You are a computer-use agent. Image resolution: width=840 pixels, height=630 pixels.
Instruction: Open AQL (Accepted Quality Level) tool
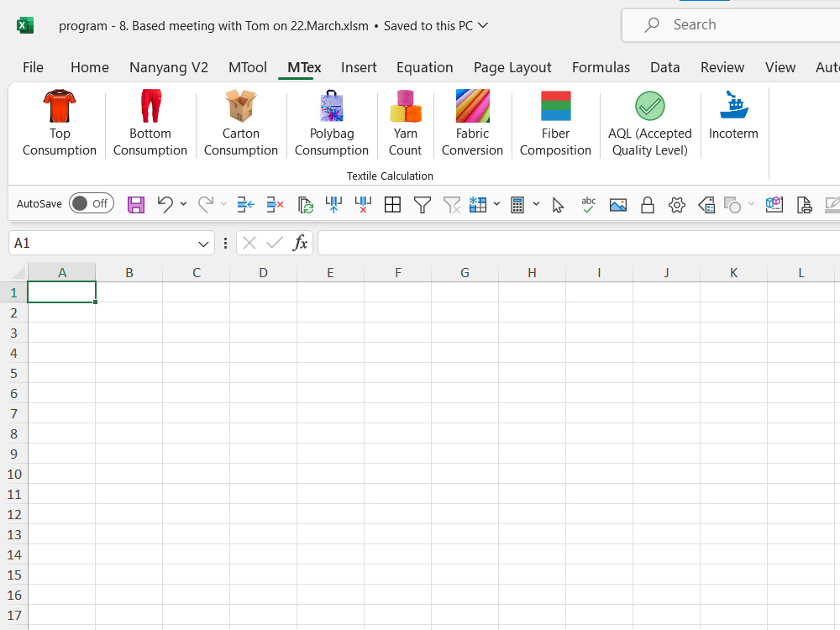click(x=650, y=123)
